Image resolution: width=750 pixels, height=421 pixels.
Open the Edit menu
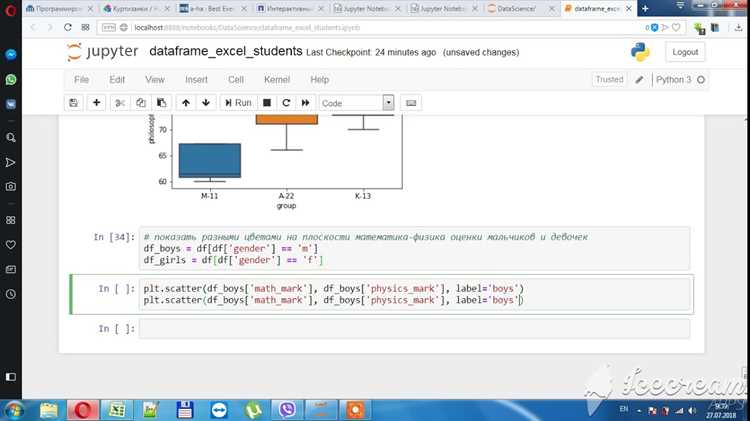[x=117, y=80]
